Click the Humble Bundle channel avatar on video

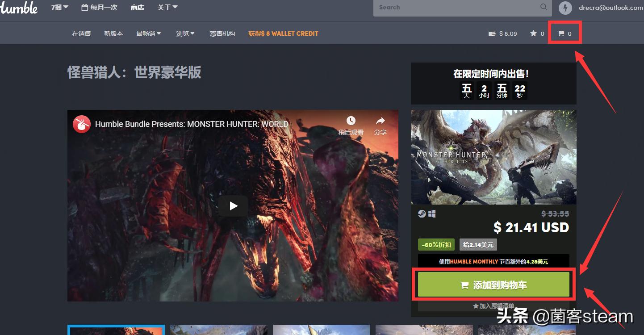82,124
